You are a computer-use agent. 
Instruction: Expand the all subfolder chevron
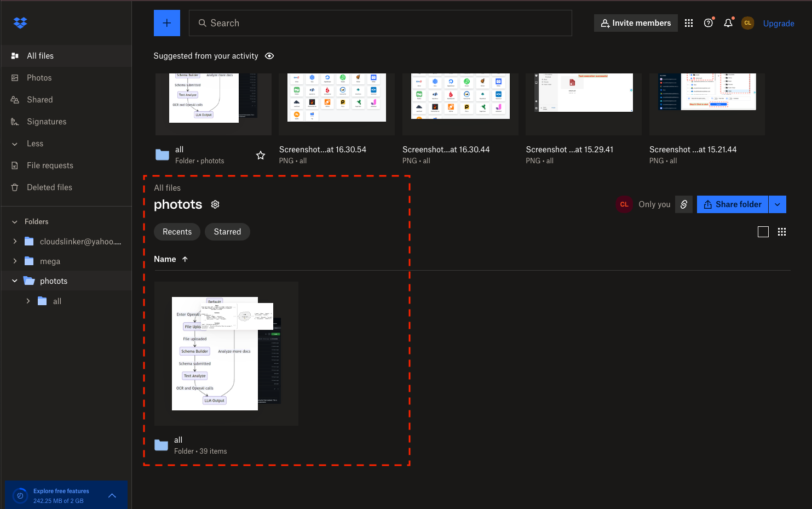point(28,301)
